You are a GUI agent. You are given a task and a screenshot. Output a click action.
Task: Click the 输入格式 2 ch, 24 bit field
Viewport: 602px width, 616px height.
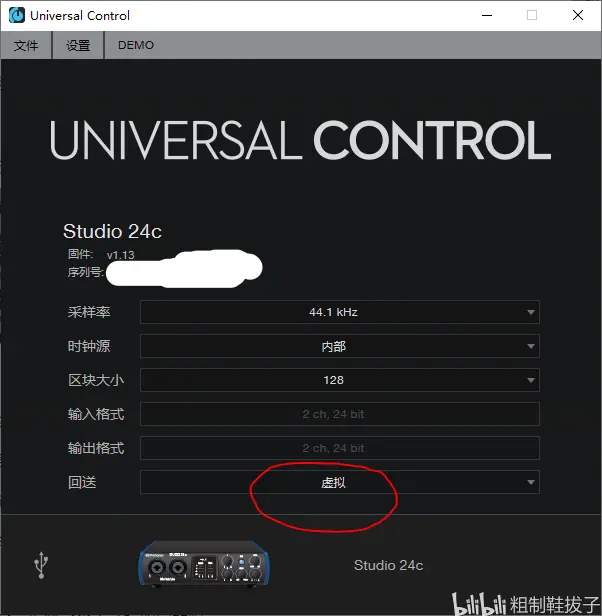pos(340,414)
